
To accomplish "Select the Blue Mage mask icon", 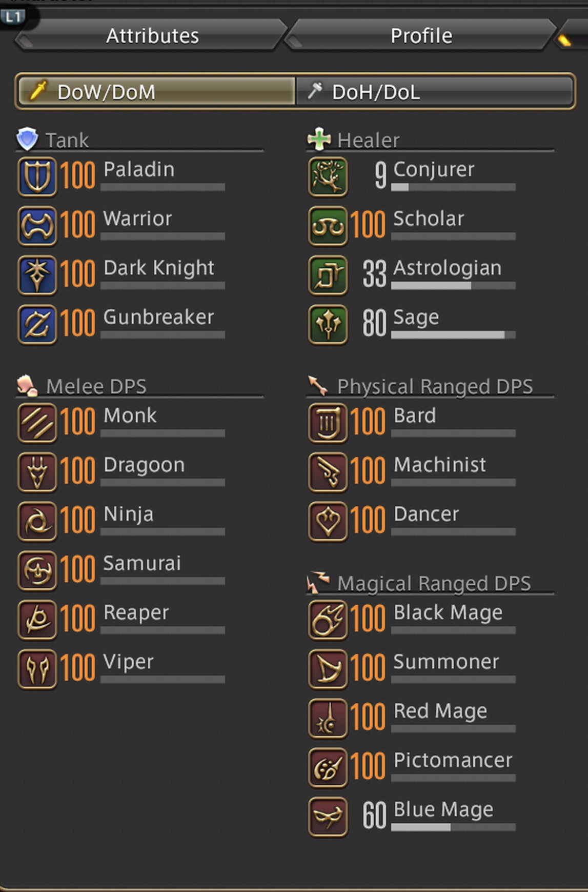I will click(x=328, y=817).
